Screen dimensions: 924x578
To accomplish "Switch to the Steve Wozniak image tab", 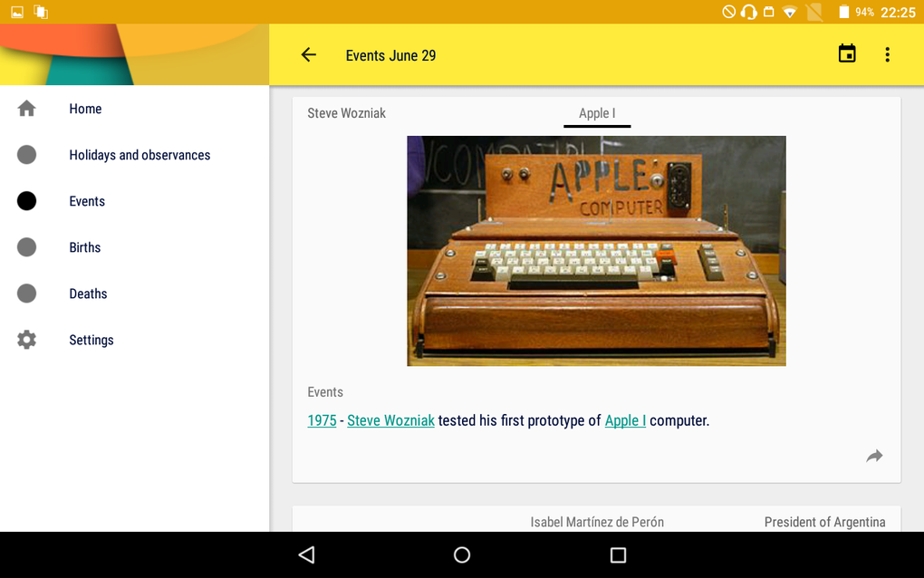I will (x=346, y=113).
